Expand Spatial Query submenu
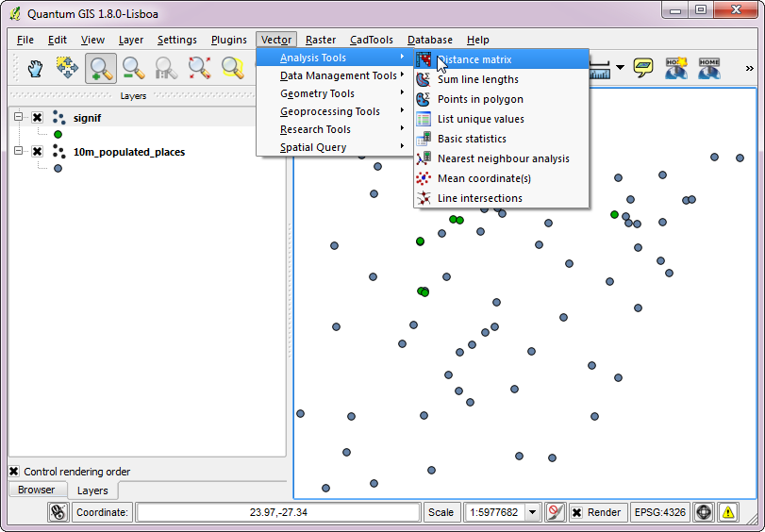Image resolution: width=765 pixels, height=532 pixels. tap(335, 147)
